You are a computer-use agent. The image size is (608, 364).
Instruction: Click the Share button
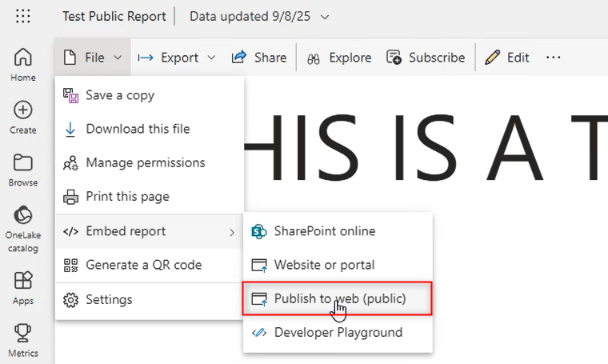(258, 58)
